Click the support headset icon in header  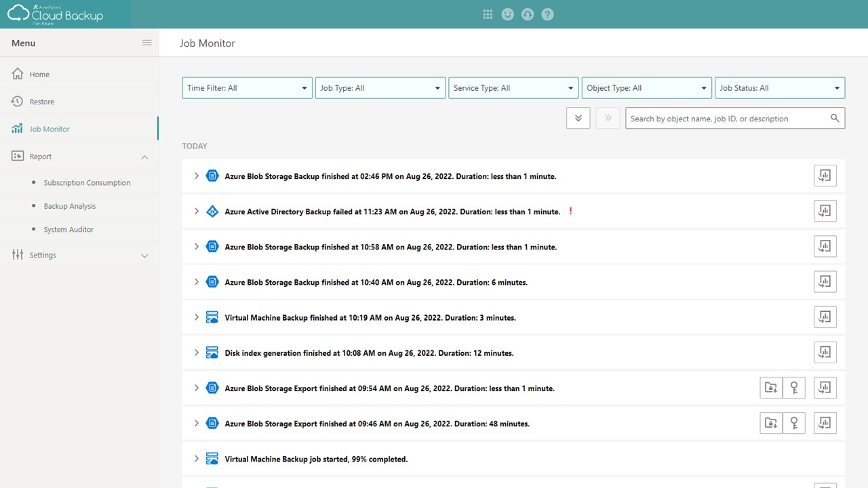pyautogui.click(x=528, y=14)
